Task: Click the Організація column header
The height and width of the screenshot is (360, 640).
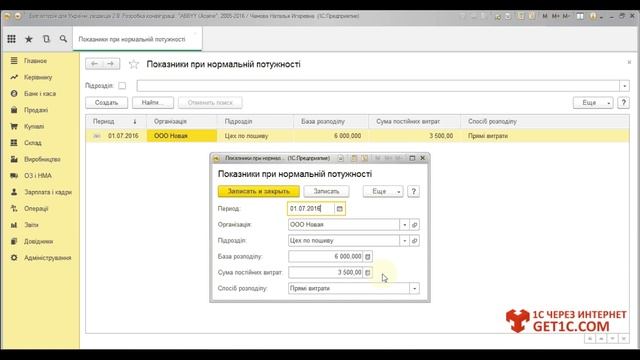Action: pyautogui.click(x=182, y=122)
